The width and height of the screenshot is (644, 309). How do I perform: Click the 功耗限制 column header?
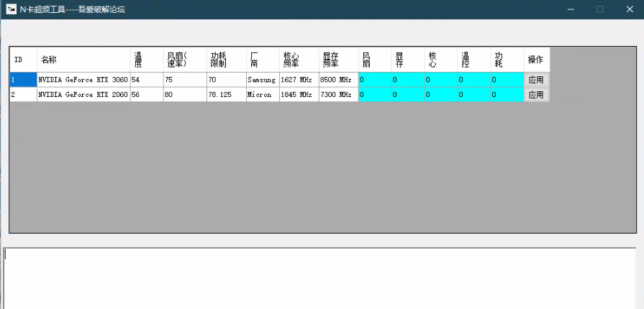coord(227,60)
